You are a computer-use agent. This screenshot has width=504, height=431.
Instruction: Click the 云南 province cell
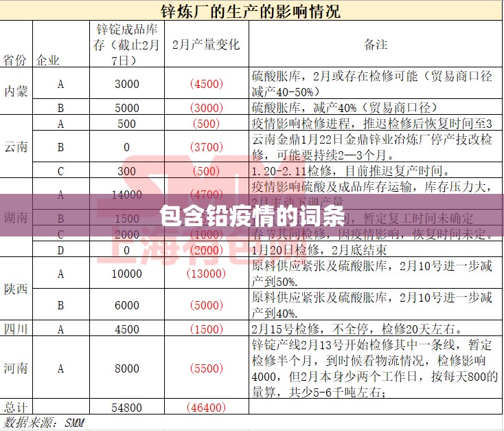pos(16,147)
